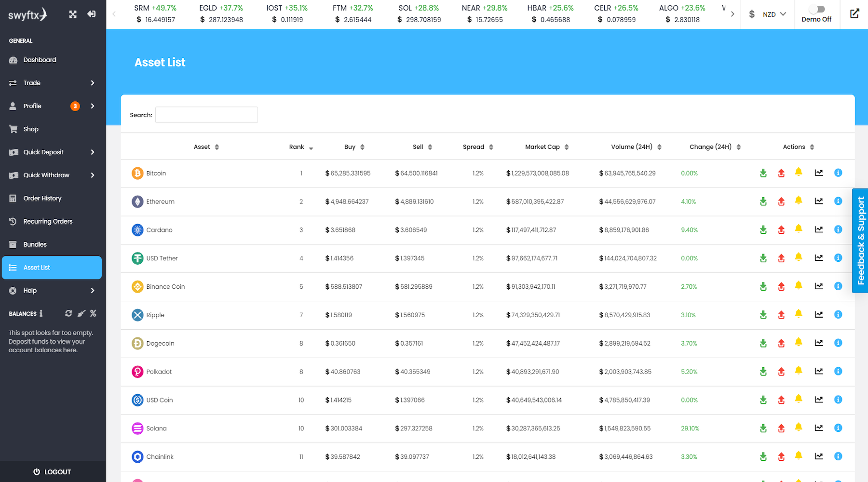
Task: Click the asset Search input field
Action: coord(206,115)
